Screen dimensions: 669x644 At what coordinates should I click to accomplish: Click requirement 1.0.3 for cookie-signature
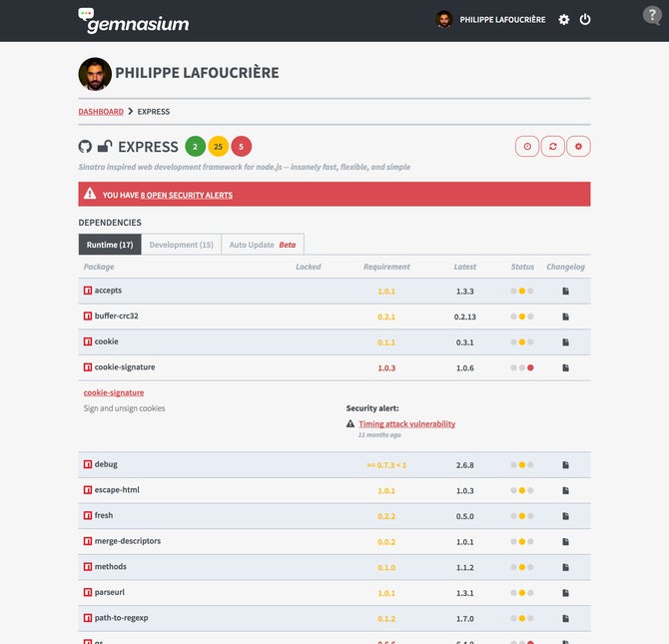pos(386,367)
